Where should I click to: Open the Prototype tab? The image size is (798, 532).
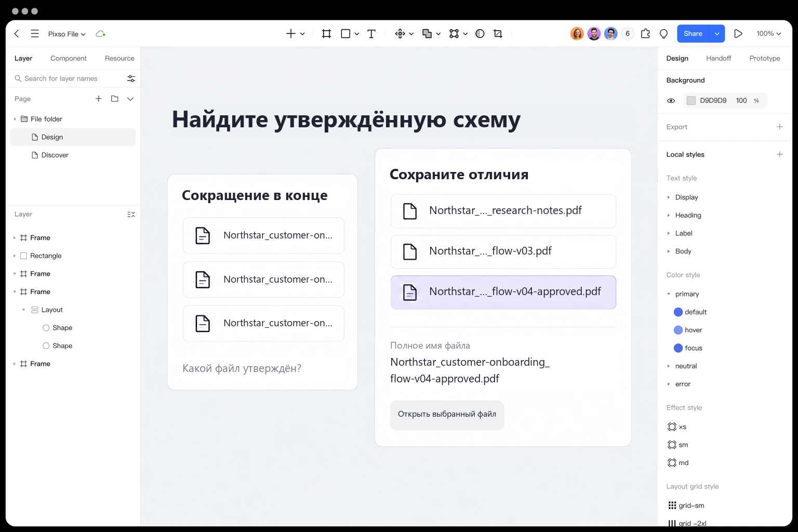765,58
